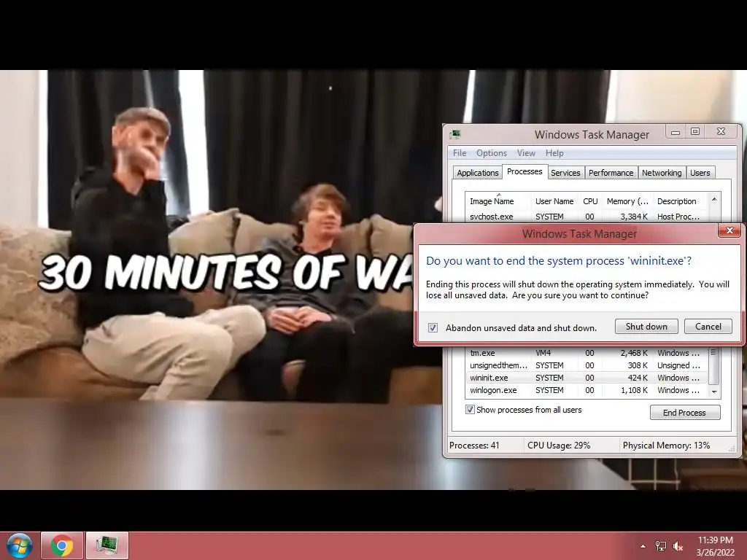Image resolution: width=747 pixels, height=560 pixels.
Task: Minimize the Windows Task Manager window
Action: coord(676,132)
